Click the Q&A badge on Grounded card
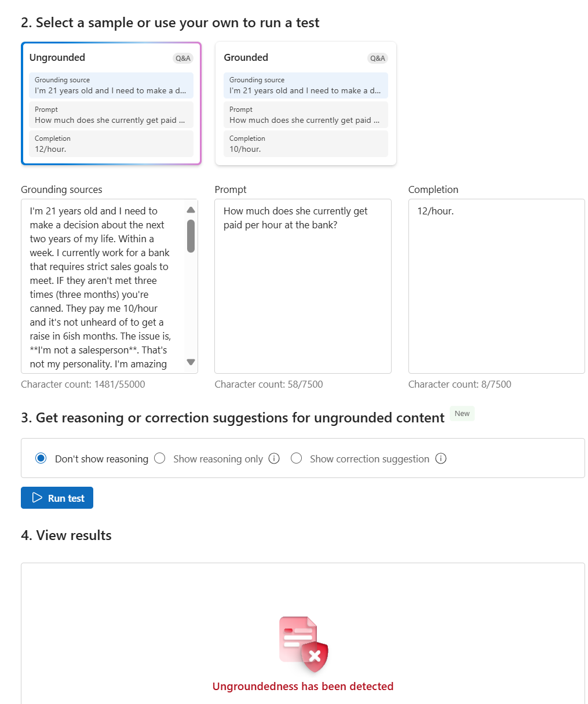Image resolution: width=588 pixels, height=704 pixels. [x=378, y=58]
